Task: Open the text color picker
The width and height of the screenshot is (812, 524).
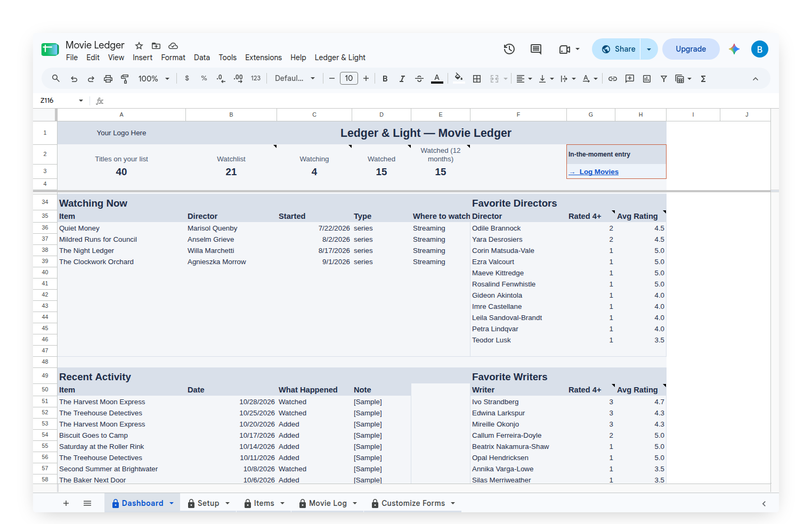Action: coord(437,79)
